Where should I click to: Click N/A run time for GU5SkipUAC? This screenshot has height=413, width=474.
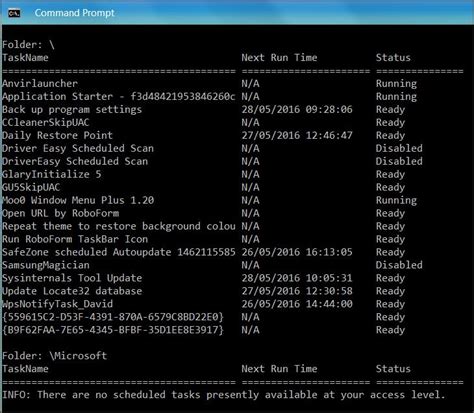coord(250,187)
